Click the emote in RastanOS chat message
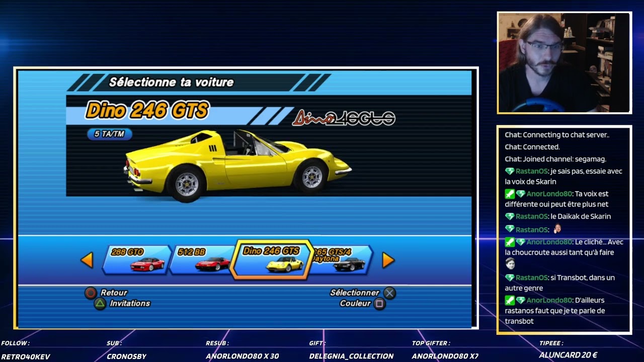 pyautogui.click(x=557, y=229)
